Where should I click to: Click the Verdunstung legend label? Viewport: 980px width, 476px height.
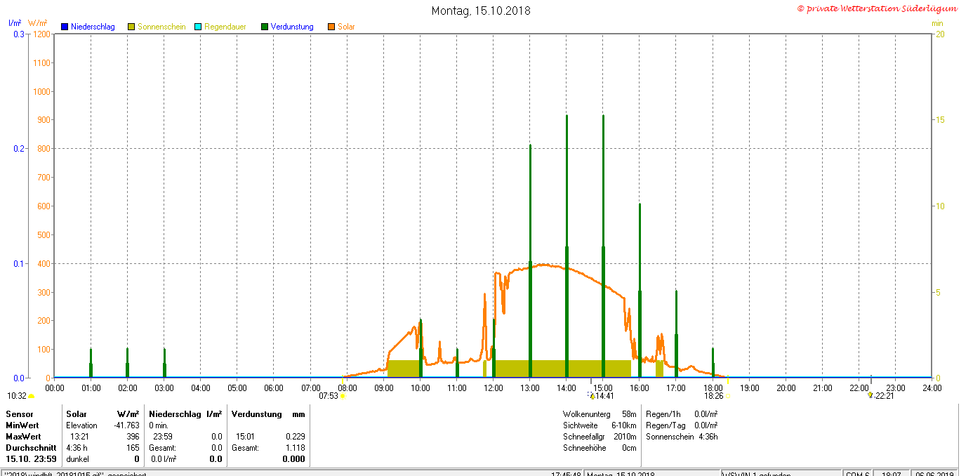292,27
